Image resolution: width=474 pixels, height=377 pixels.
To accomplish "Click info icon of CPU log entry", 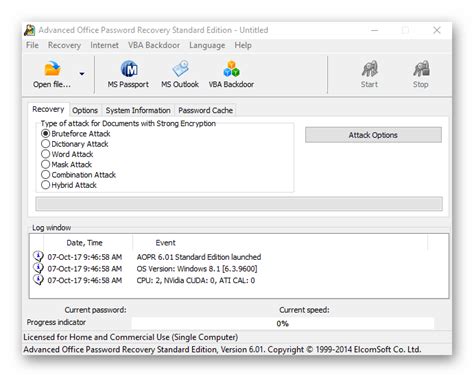I will (38, 280).
